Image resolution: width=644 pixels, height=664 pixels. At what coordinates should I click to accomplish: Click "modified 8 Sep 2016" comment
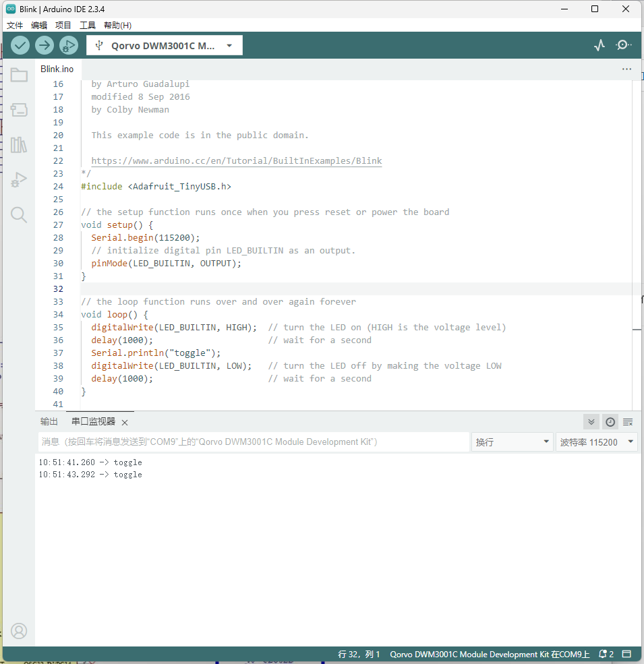click(141, 97)
